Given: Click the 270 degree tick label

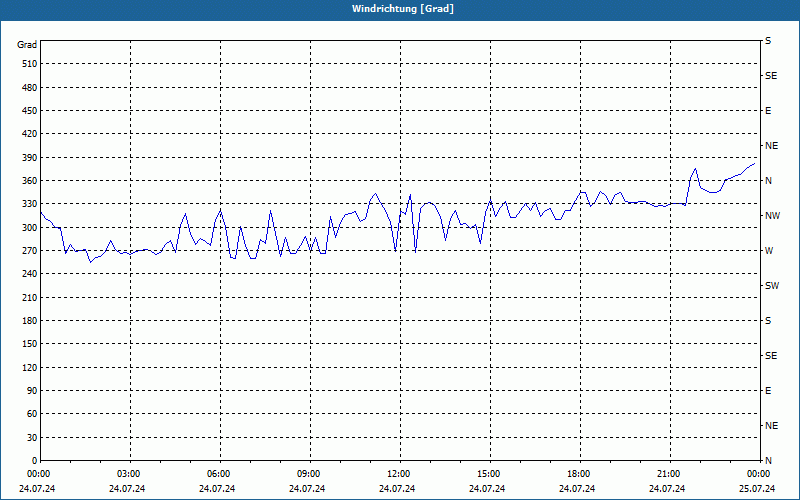Looking at the screenshot, I should [x=30, y=251].
